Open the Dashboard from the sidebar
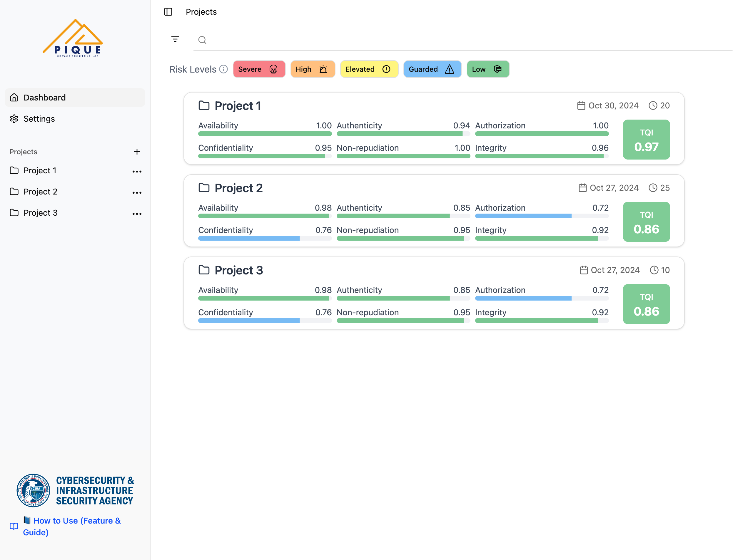748x560 pixels. pos(44,97)
